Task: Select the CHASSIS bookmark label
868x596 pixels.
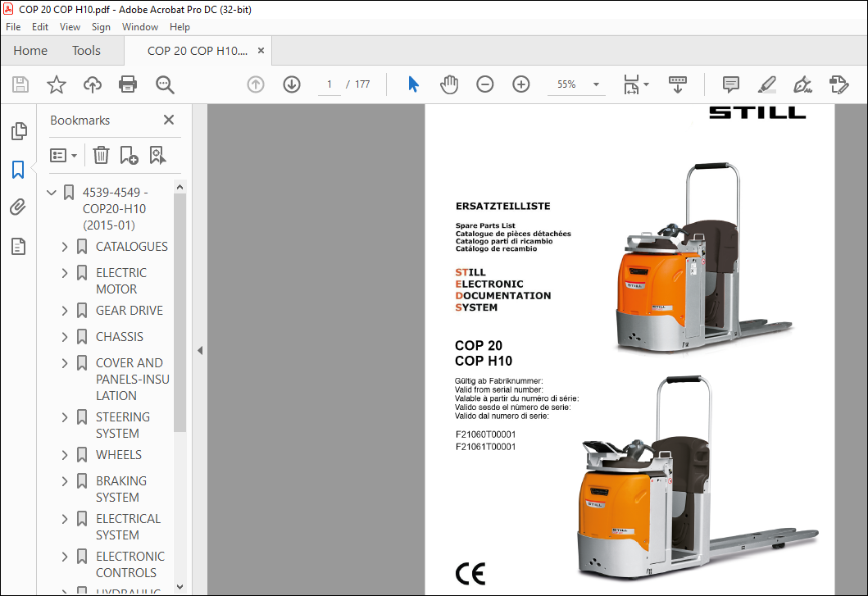Action: [x=120, y=337]
